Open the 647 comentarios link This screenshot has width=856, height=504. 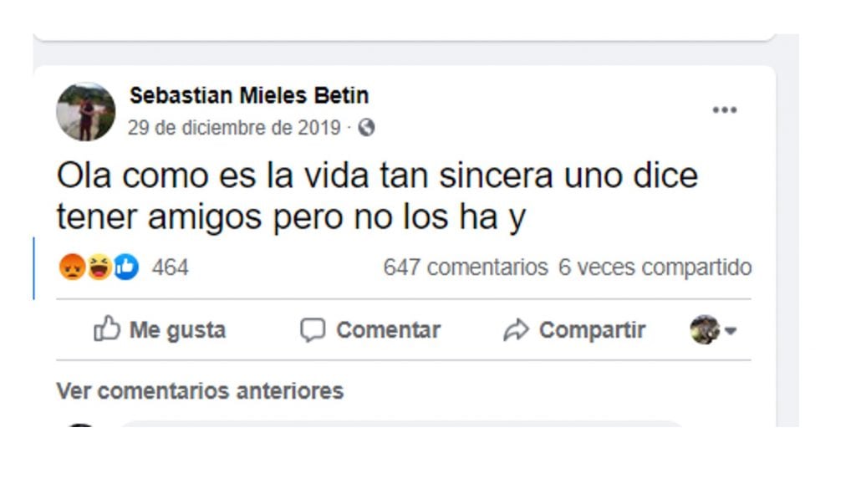465,267
